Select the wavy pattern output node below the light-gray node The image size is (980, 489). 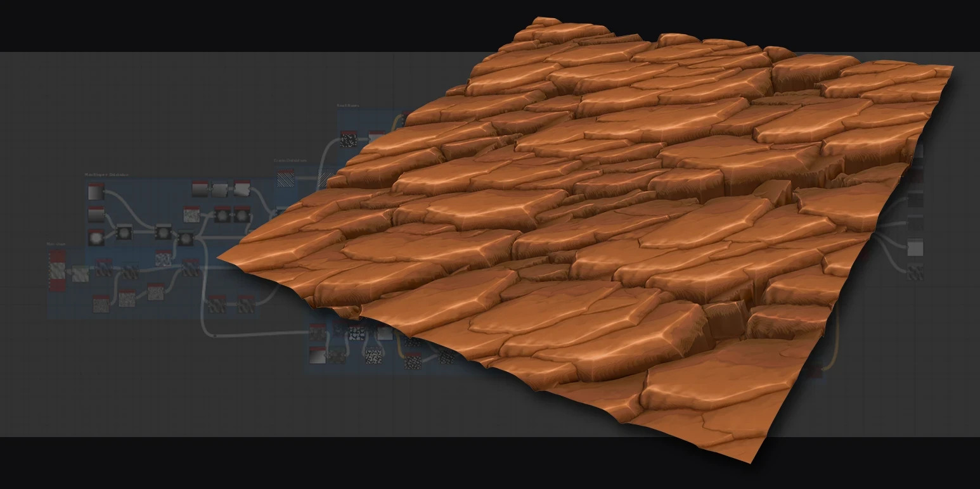pos(915,272)
